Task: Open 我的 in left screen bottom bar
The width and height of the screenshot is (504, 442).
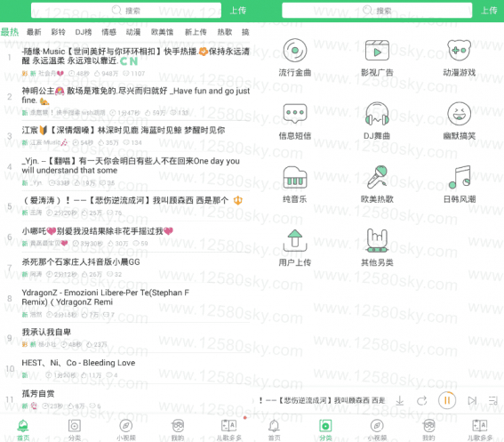Action: (178, 430)
